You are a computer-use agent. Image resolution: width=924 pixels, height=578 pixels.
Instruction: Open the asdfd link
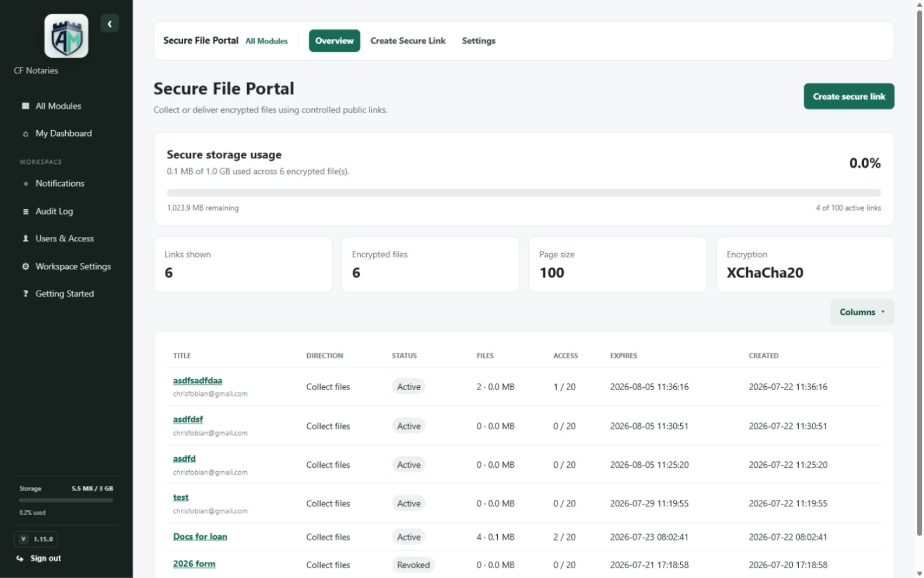[x=184, y=458]
